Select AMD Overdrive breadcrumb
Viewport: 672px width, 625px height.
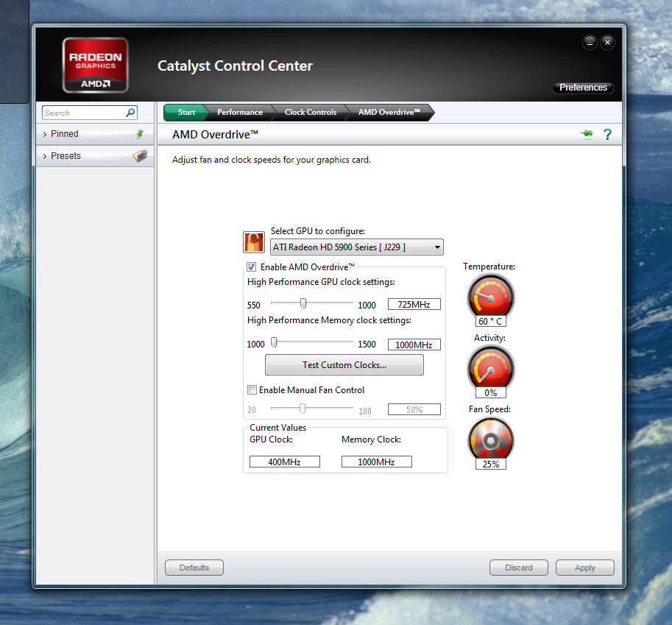[389, 113]
